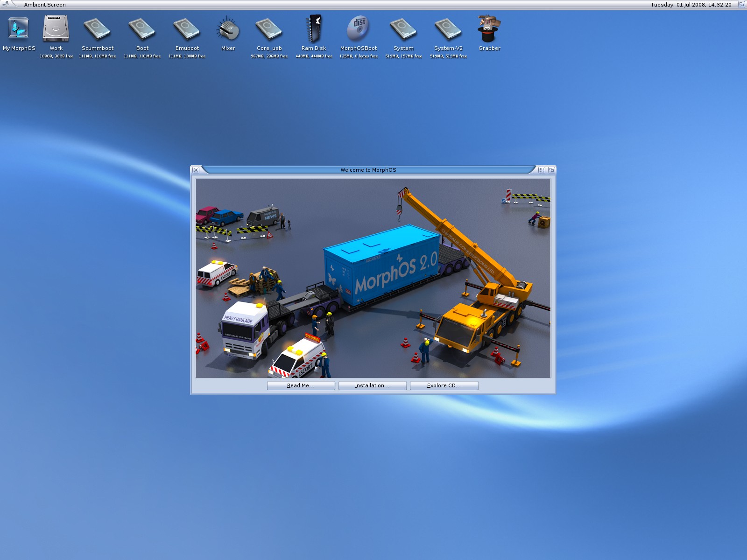Click the MorphOS 2.0 welcome image

coord(373,278)
